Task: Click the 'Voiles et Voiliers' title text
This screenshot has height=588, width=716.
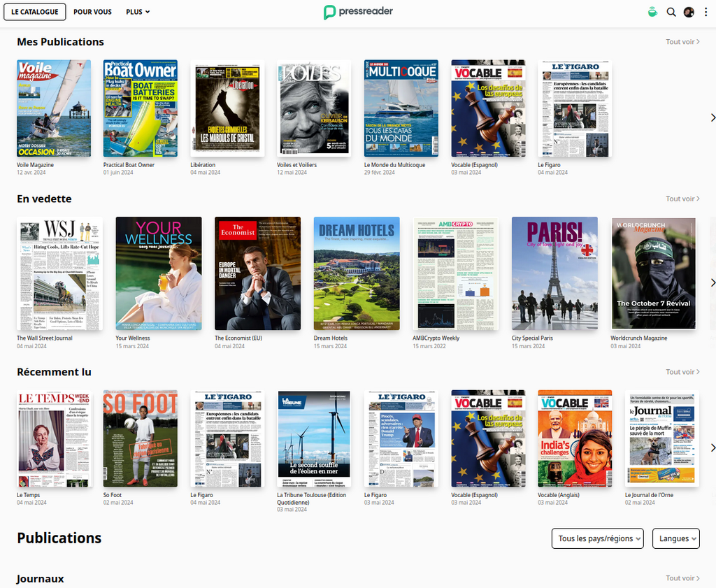Action: [x=296, y=165]
